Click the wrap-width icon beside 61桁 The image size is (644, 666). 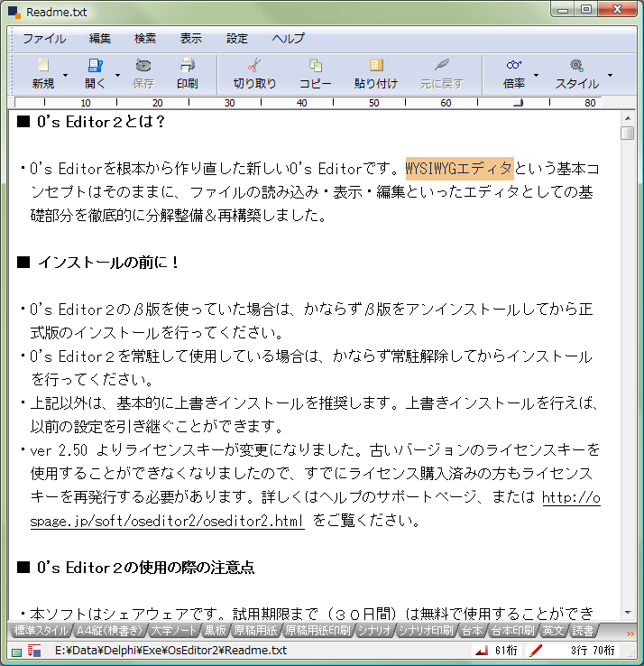(482, 651)
